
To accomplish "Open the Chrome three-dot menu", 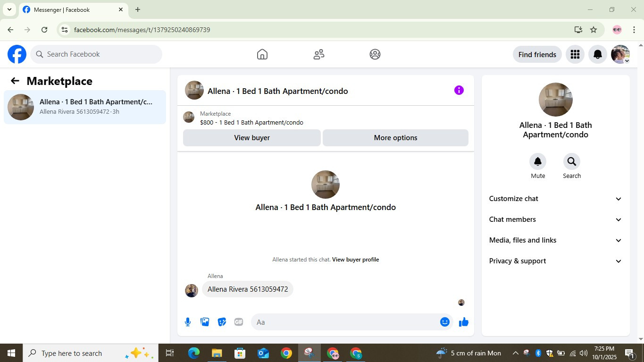I will (x=634, y=30).
